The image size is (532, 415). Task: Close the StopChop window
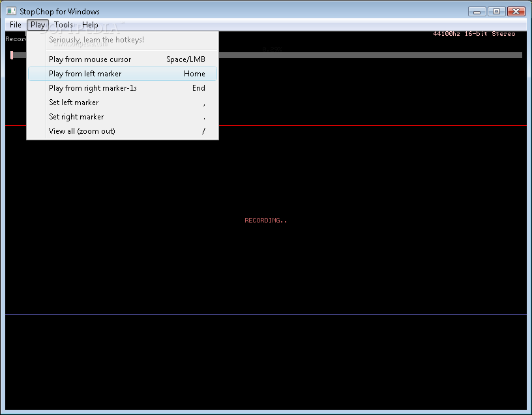pyautogui.click(x=516, y=12)
